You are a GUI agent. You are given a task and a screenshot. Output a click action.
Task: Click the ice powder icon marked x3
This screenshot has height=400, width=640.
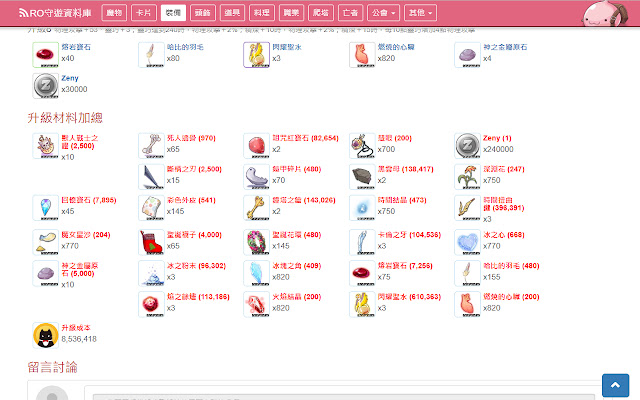coord(151,273)
